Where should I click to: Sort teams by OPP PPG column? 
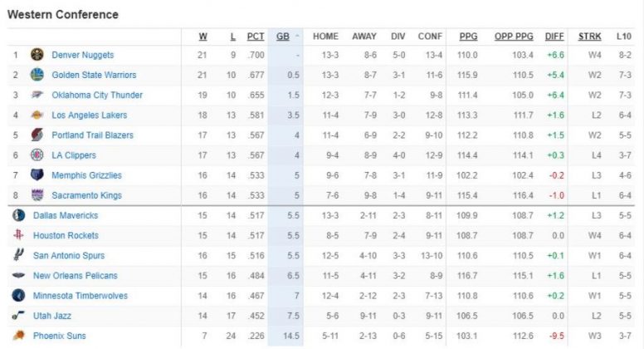point(514,37)
